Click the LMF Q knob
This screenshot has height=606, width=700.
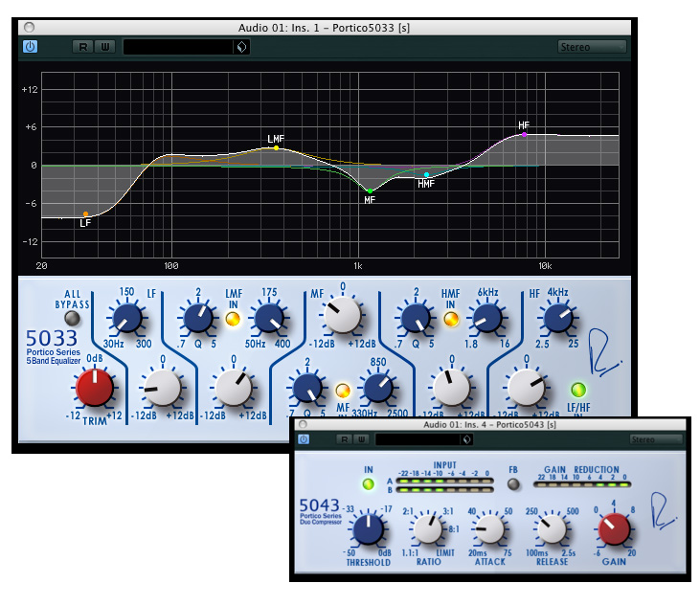click(198, 318)
